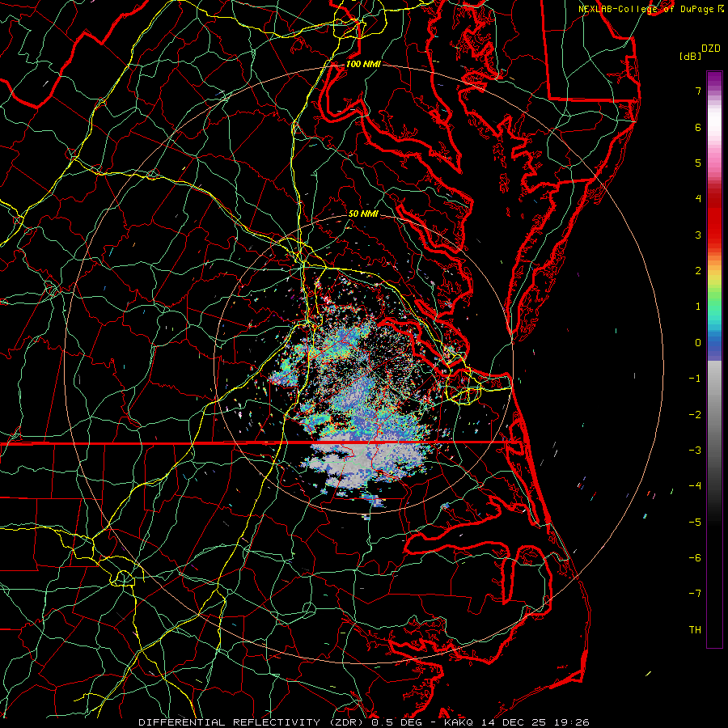
Task: Click the -3 value on the color scale
Action: (x=695, y=451)
